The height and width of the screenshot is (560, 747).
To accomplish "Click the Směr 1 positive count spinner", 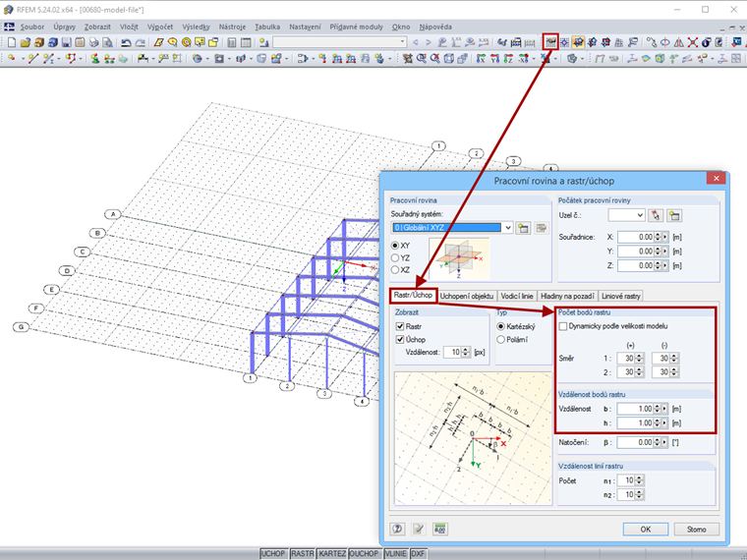I will 639,358.
